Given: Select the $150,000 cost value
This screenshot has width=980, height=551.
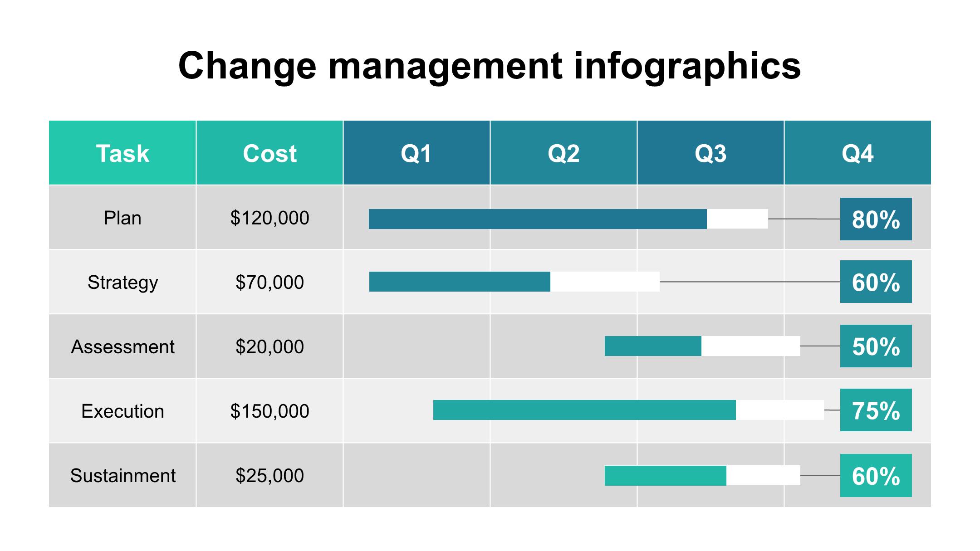Looking at the screenshot, I should (x=269, y=411).
